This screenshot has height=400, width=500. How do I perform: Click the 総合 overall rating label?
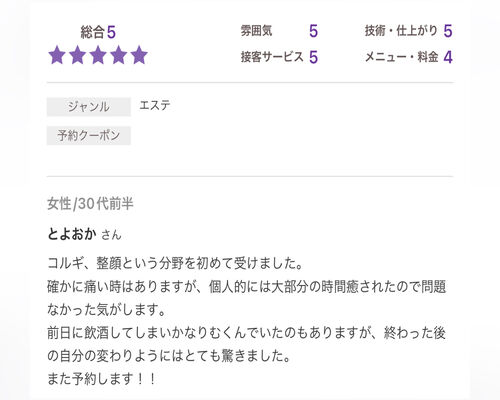click(93, 32)
